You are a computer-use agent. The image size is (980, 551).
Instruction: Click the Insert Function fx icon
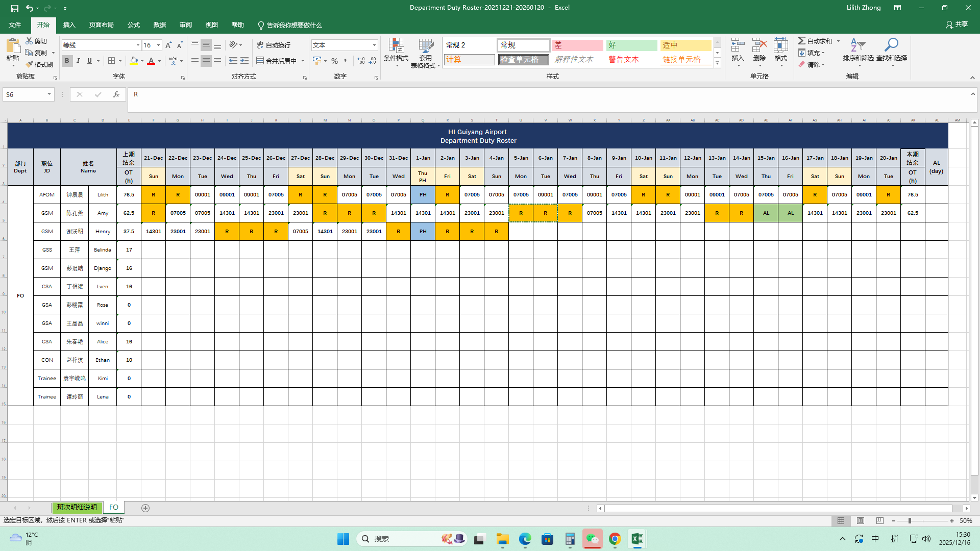tap(116, 94)
